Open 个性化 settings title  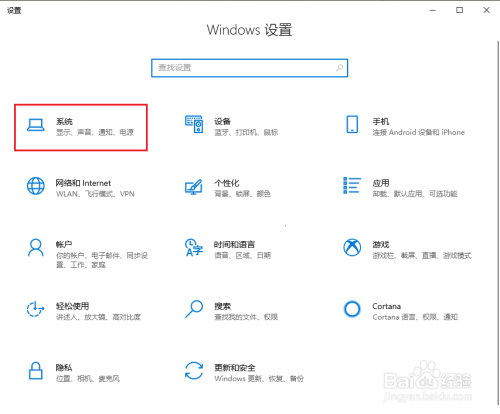pos(227,183)
